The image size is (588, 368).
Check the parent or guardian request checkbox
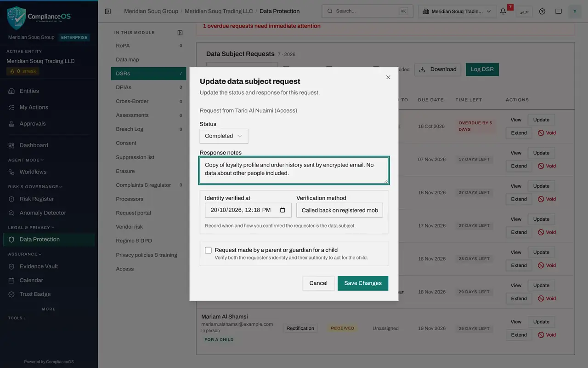tap(209, 250)
